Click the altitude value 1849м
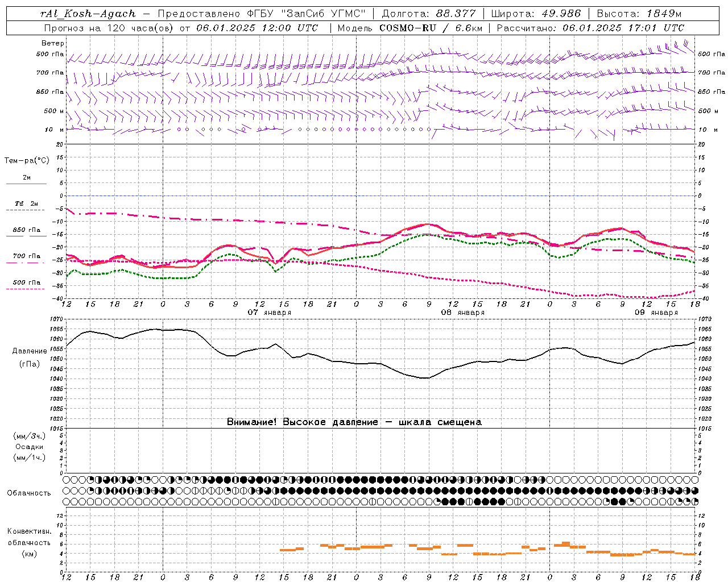 tap(664, 14)
